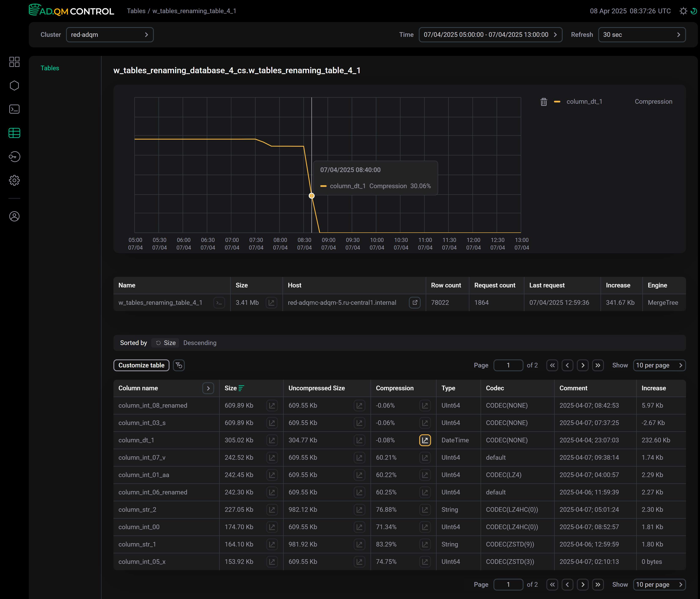Open the dashboard grid icon in sidebar
The height and width of the screenshot is (599, 700).
tap(14, 62)
